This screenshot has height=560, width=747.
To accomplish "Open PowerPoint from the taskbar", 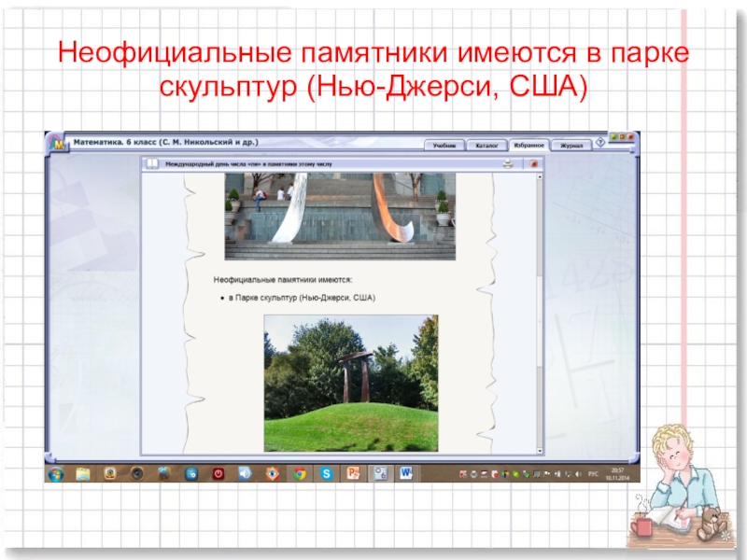I will tap(353, 474).
